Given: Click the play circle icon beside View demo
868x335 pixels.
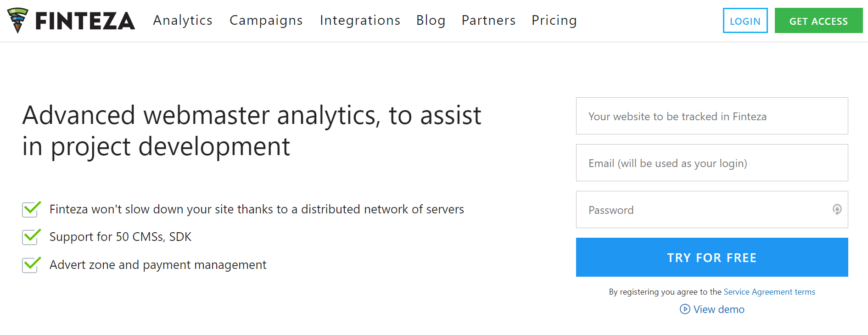Looking at the screenshot, I should pos(685,309).
